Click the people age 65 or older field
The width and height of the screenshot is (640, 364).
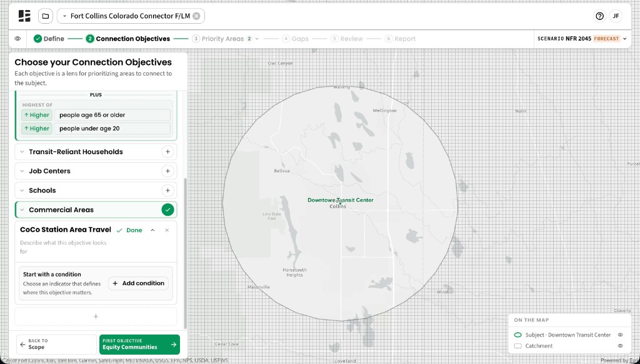pyautogui.click(x=112, y=115)
